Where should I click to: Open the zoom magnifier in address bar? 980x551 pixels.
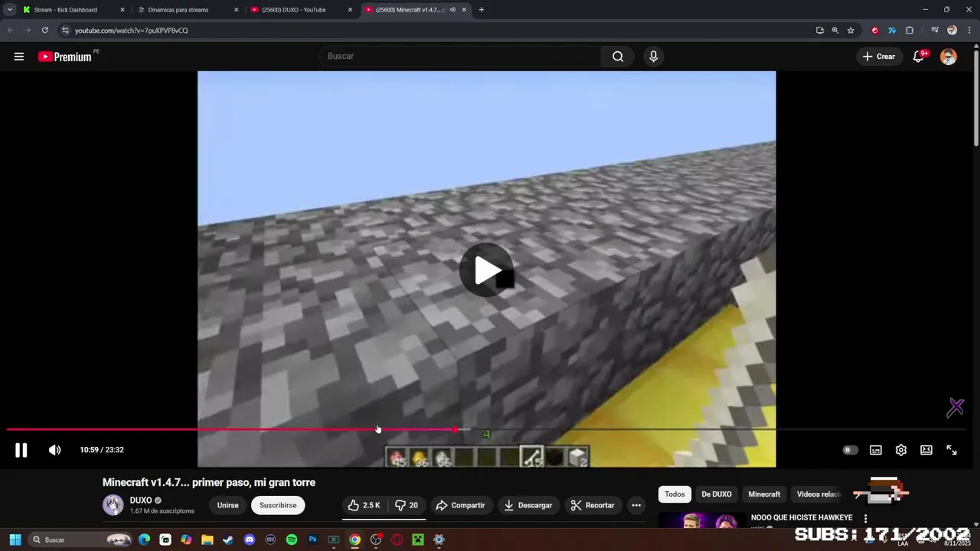835,31
